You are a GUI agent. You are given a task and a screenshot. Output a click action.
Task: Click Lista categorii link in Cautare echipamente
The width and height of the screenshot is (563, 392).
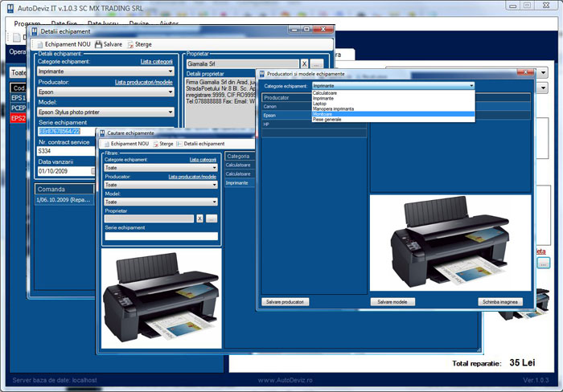(x=203, y=160)
